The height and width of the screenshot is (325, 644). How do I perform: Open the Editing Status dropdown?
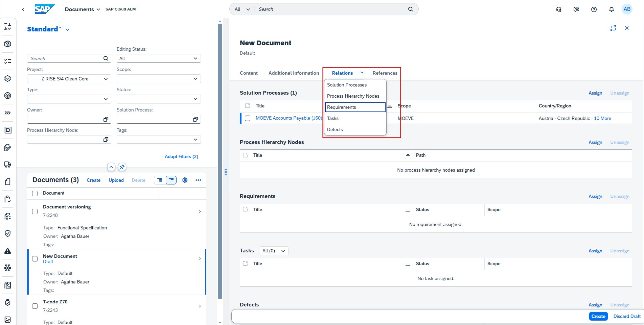(x=195, y=58)
